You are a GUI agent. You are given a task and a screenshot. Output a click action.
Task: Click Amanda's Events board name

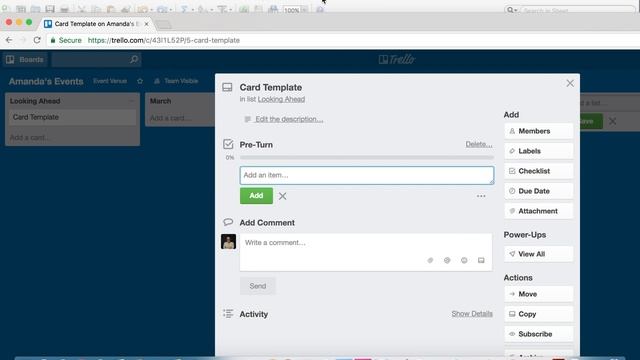(46, 81)
